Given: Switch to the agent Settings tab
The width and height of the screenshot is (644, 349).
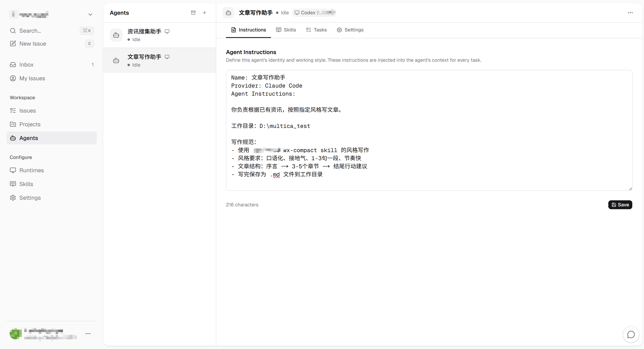Looking at the screenshot, I should tap(350, 30).
